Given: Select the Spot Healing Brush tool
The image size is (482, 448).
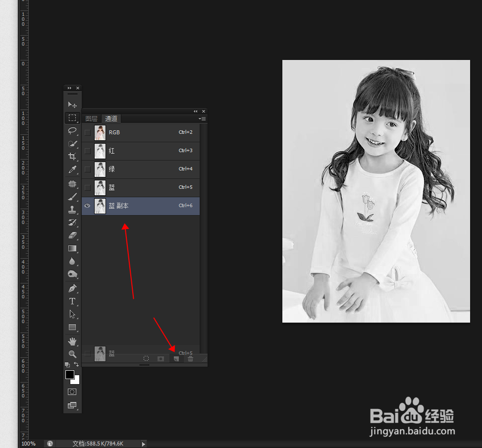Looking at the screenshot, I should click(72, 184).
